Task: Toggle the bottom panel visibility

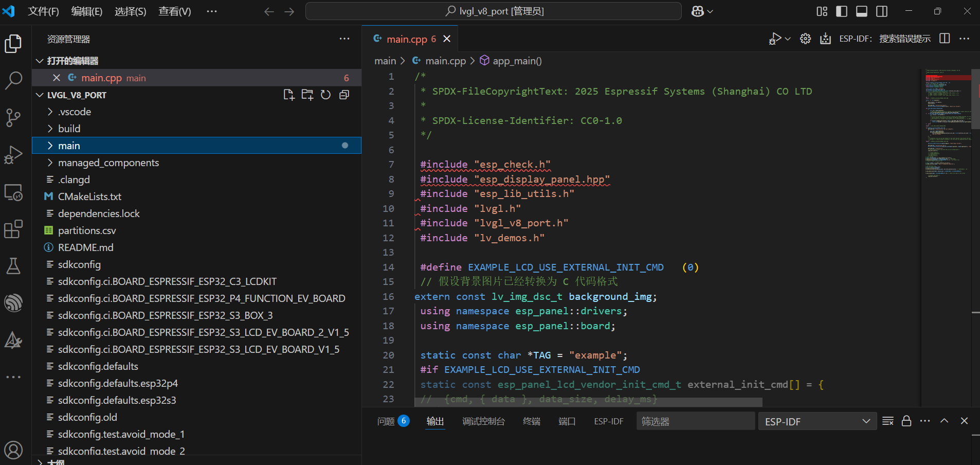Action: [x=862, y=11]
